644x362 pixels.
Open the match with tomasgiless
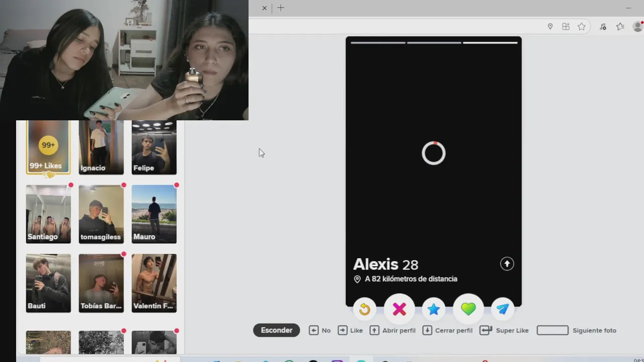[101, 214]
